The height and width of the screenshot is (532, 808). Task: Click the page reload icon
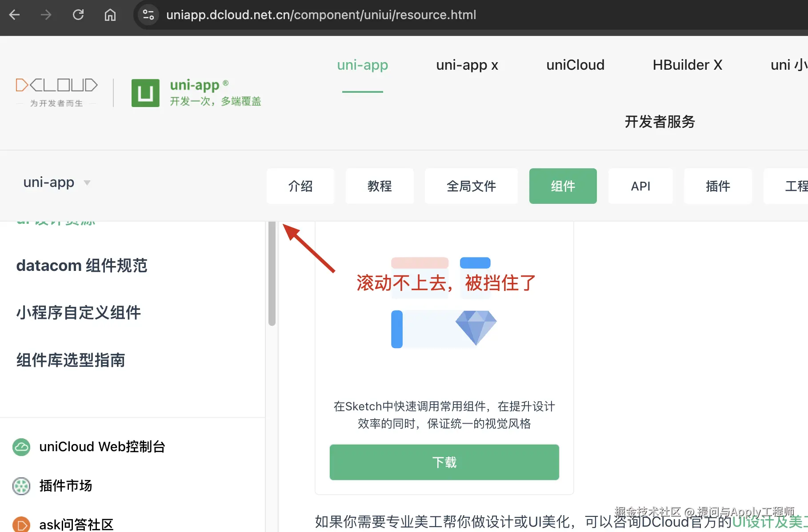tap(78, 15)
